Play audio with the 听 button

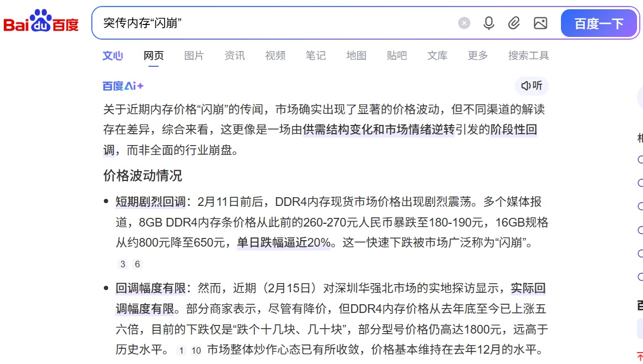click(532, 86)
